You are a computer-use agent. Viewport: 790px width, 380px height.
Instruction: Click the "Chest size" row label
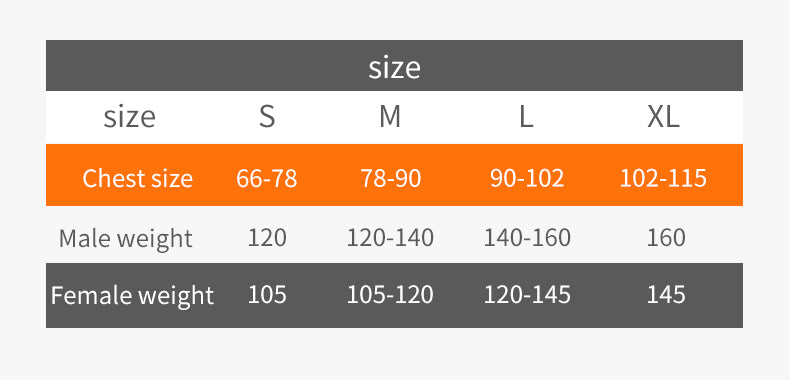[x=138, y=178]
